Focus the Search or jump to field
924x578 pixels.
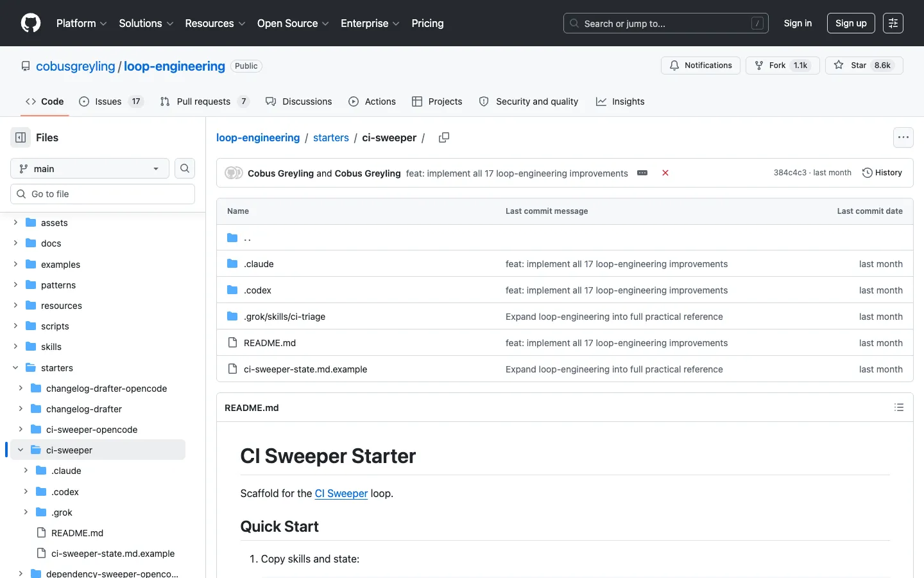tap(666, 23)
